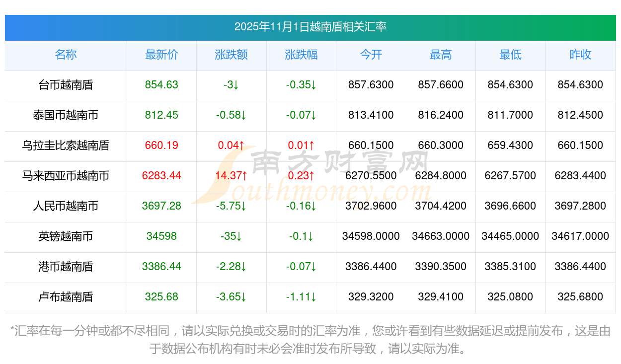This screenshot has width=621, height=364.
Task: Click the change amount 0.04↑
Action: (232, 146)
